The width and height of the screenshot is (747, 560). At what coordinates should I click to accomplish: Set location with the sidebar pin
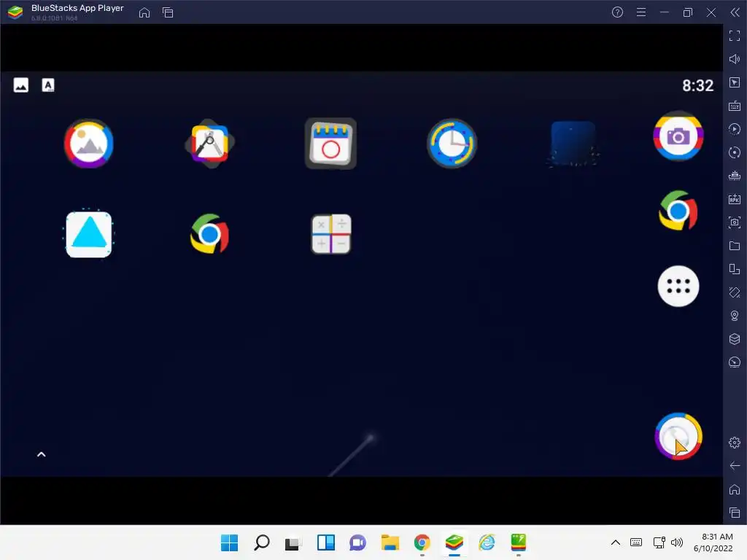[735, 316]
